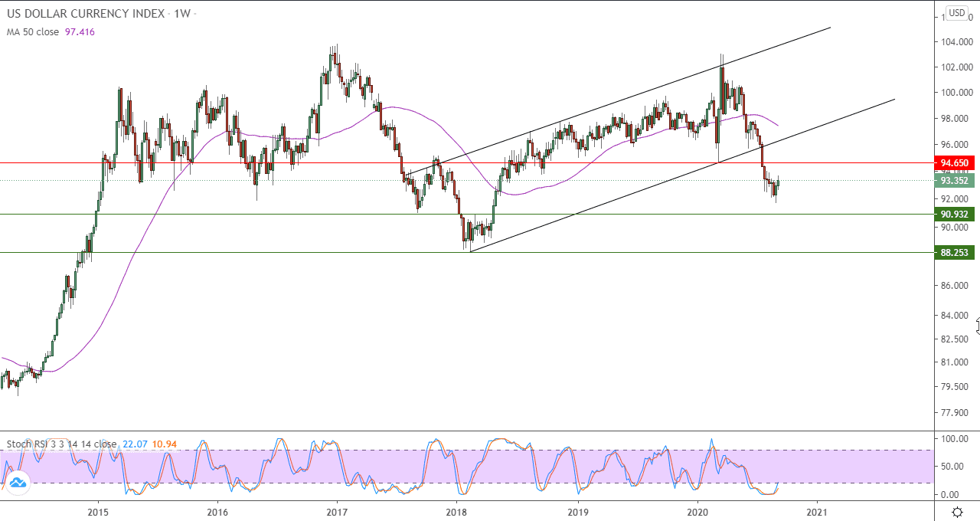Open the chart settings gear icon
The height and width of the screenshot is (521, 980).
[x=956, y=512]
